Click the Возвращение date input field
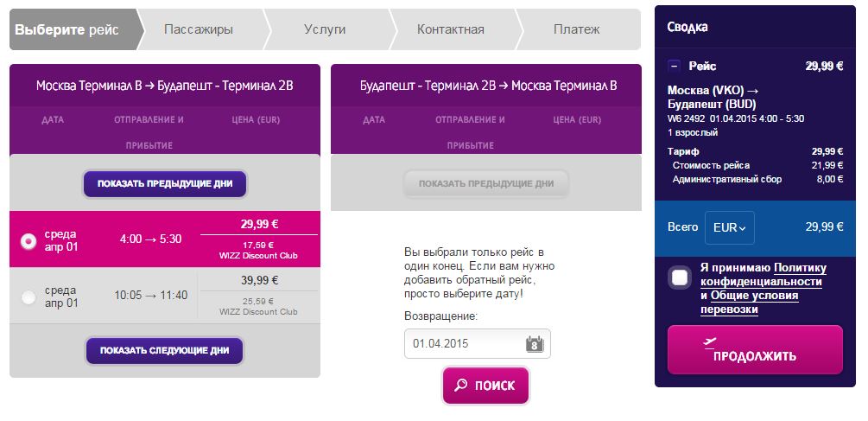868x421 pixels. [477, 344]
